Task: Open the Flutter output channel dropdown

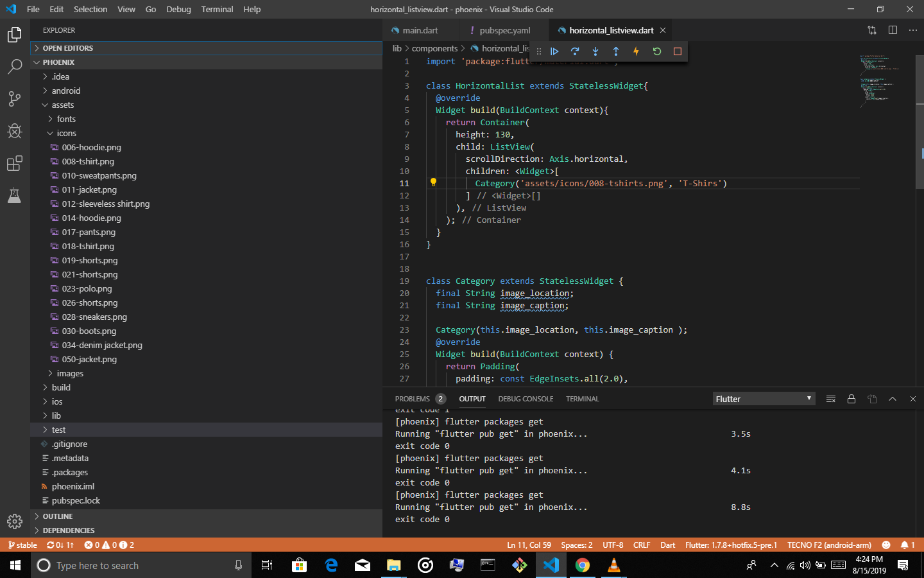Action: pos(764,398)
